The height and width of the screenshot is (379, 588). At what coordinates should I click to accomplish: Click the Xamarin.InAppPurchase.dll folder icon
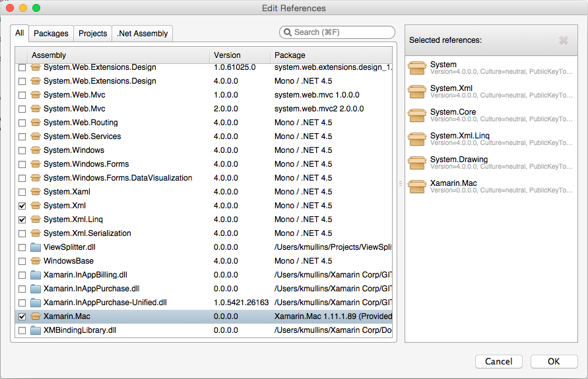click(x=36, y=289)
